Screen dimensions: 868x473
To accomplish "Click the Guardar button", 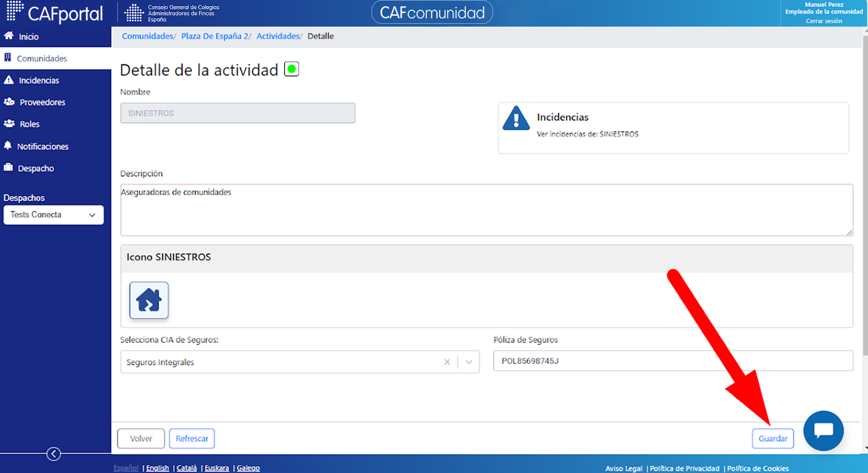I will [x=773, y=438].
